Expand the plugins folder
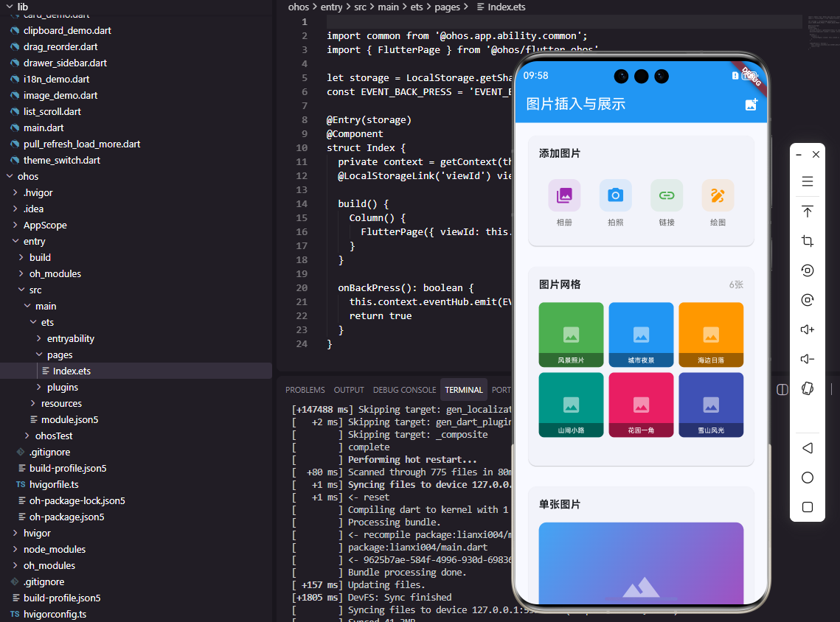 coord(39,387)
